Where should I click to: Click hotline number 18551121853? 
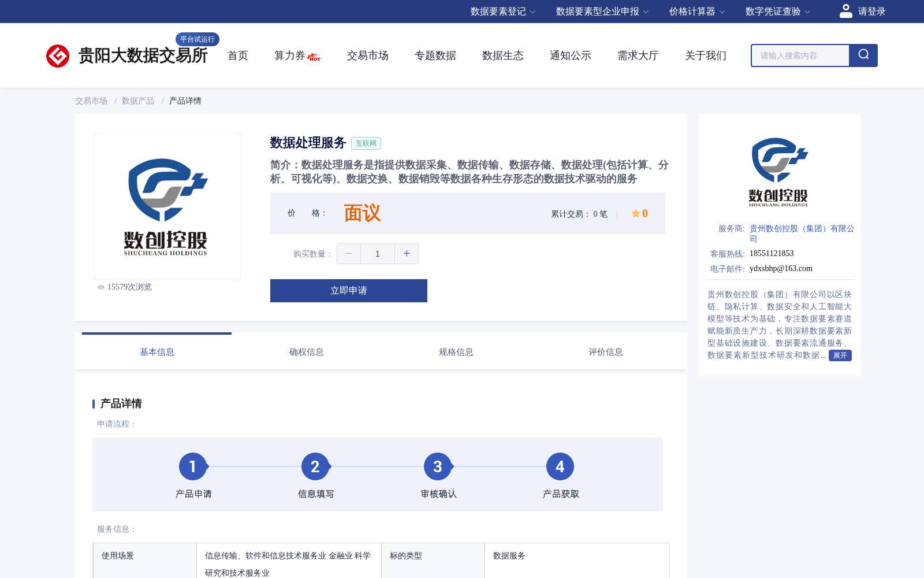coord(772,254)
